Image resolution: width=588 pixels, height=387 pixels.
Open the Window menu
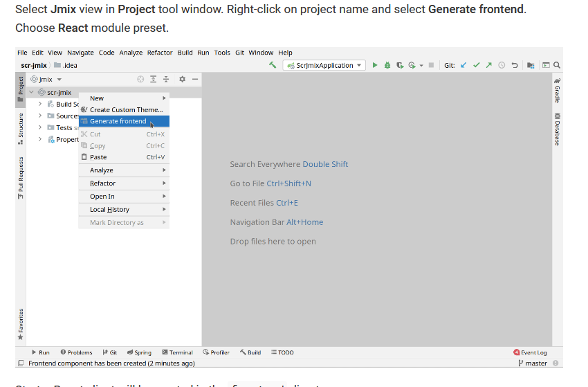[261, 53]
